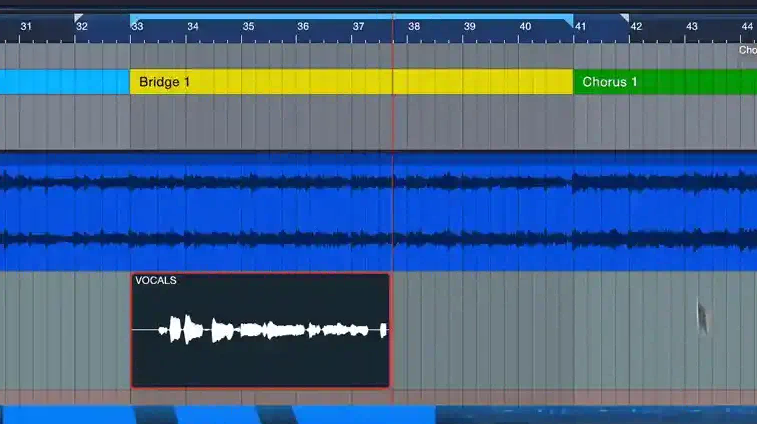The width and height of the screenshot is (757, 424).
Task: Click bar 33 on the timeline ruler
Action: pos(137,27)
